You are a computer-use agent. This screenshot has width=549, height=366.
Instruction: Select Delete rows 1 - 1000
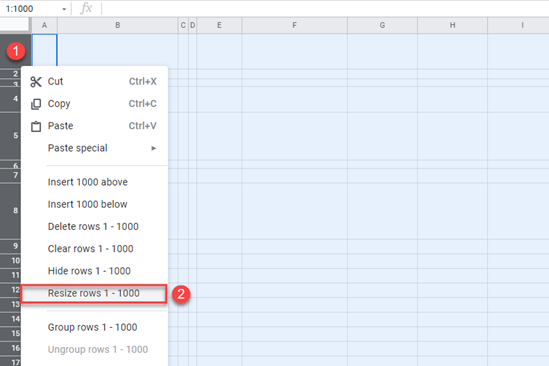coord(94,227)
